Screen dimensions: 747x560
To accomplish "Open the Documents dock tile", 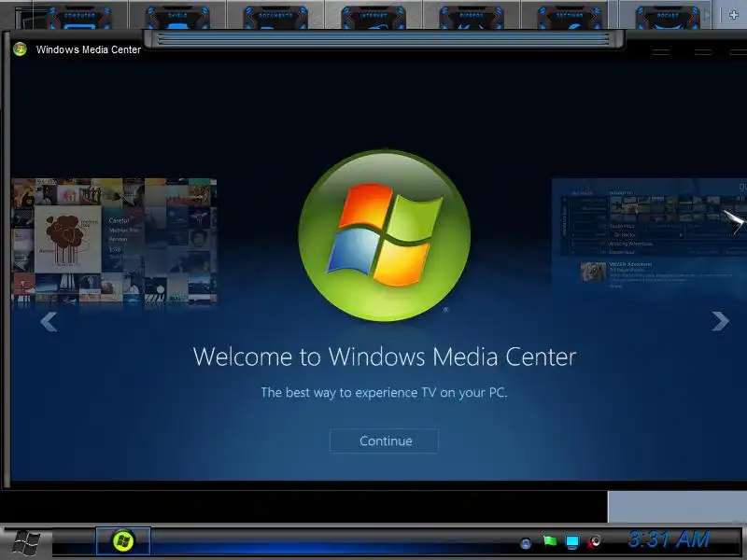I will (275, 18).
